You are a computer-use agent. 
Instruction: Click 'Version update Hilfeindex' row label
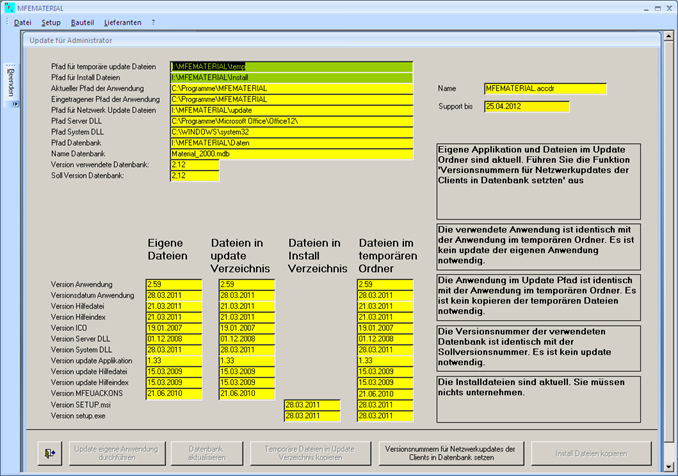click(90, 383)
